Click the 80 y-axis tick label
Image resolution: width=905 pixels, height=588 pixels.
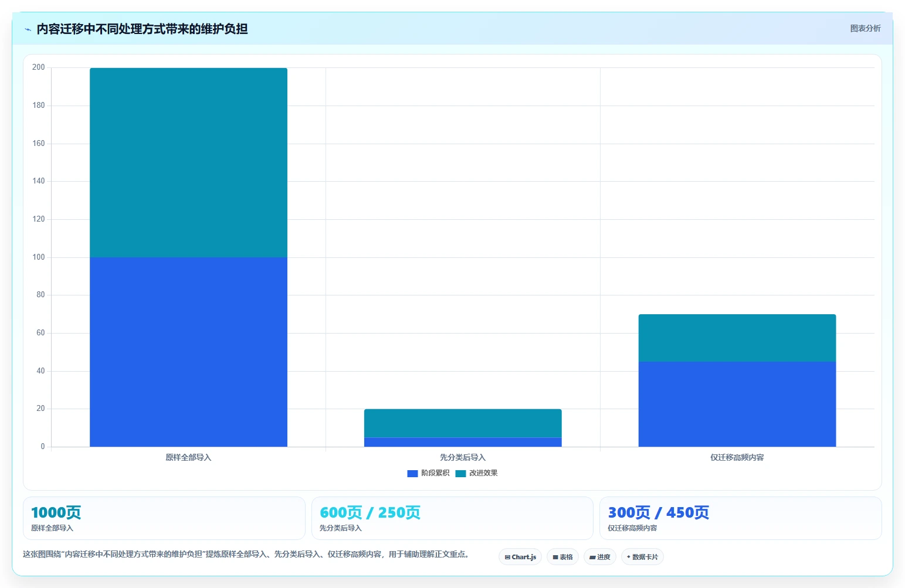point(40,295)
